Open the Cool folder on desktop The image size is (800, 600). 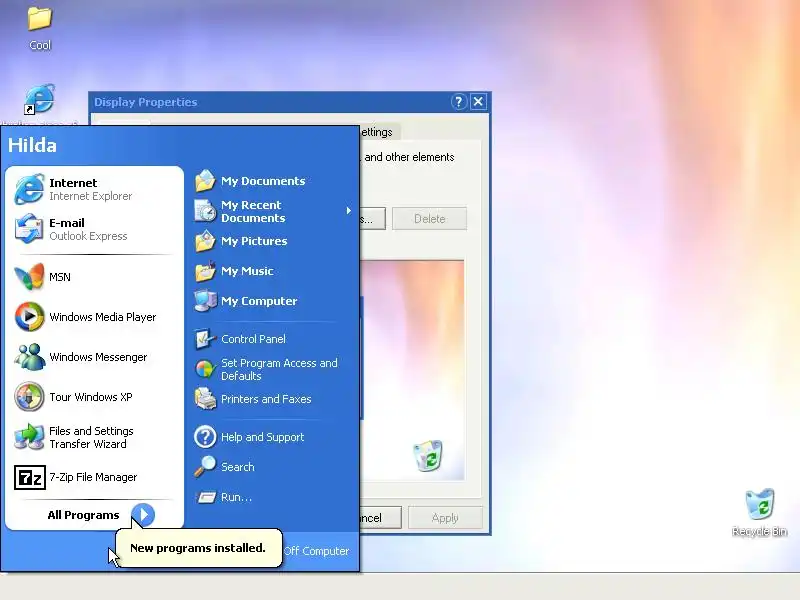click(40, 29)
